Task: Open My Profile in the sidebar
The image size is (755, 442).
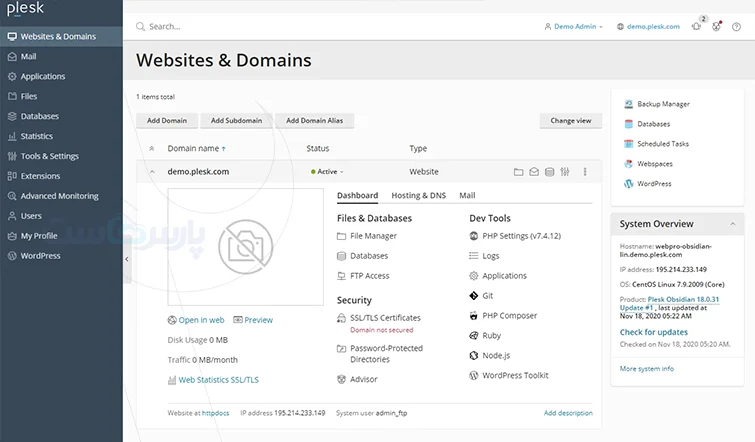Action: [61, 236]
